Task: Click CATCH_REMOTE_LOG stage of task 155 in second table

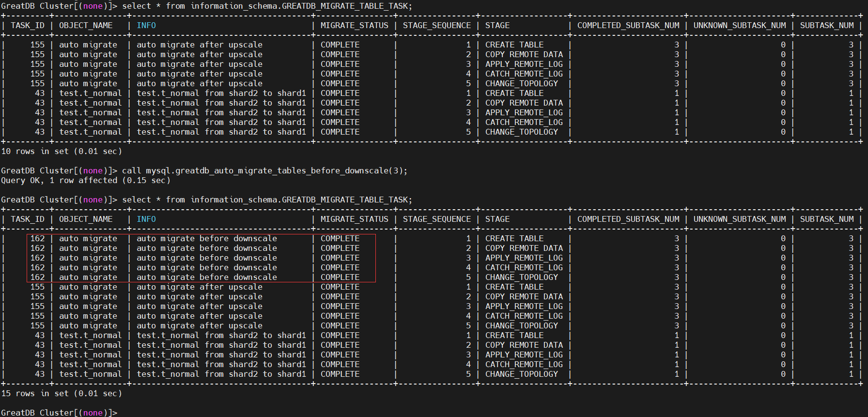Action: pos(524,316)
